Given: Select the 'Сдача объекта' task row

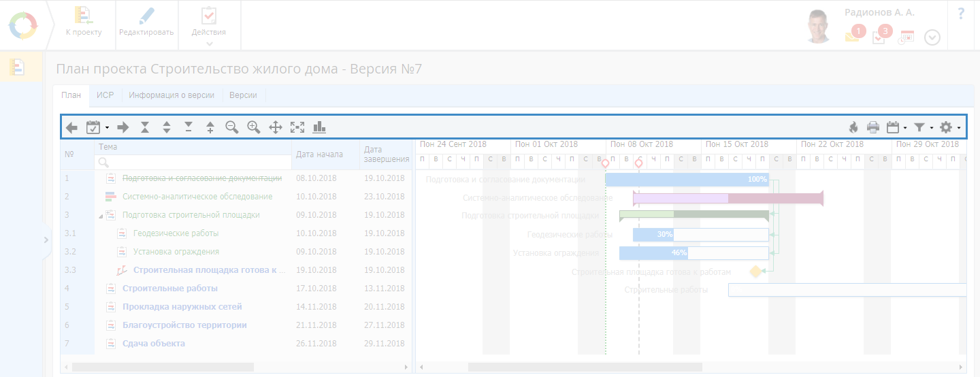Looking at the screenshot, I should pos(237,344).
